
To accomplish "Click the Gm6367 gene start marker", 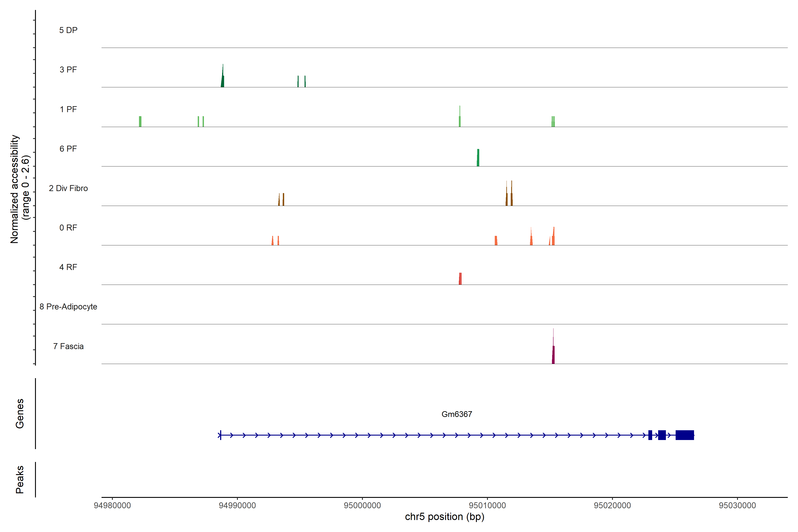I will click(x=221, y=435).
